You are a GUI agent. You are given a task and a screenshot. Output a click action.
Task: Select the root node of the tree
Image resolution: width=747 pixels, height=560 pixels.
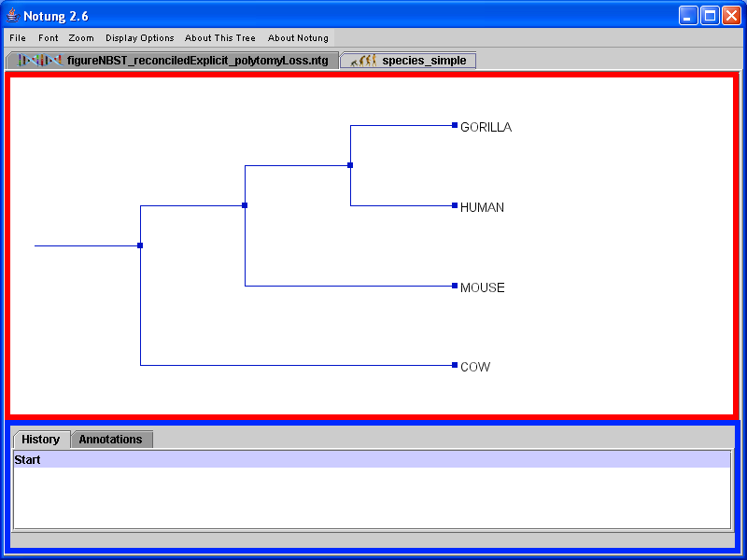coord(140,245)
